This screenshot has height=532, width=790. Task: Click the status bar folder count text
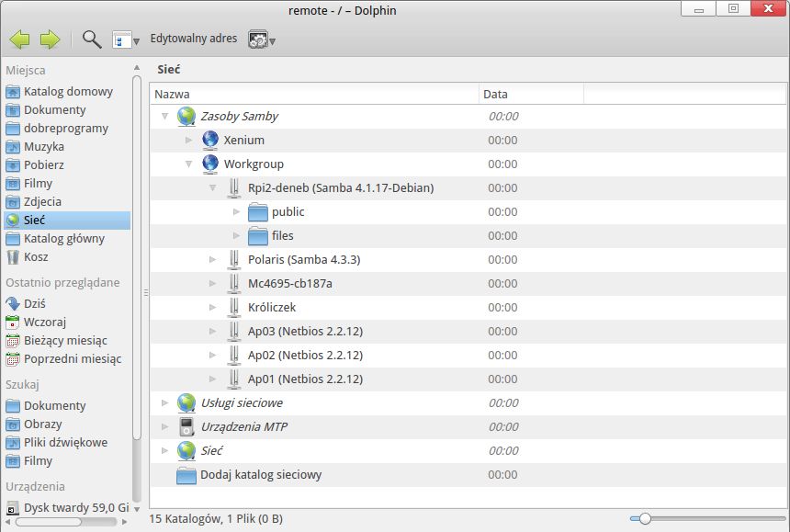(216, 518)
